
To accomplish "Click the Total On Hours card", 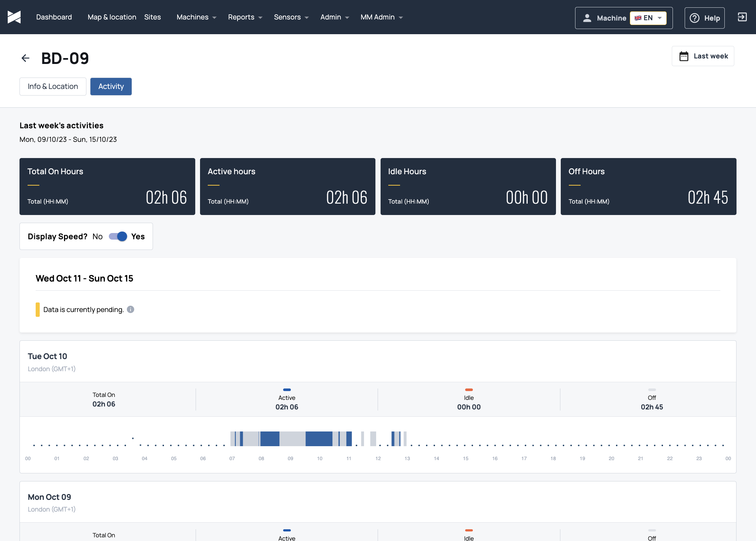I will tap(107, 187).
